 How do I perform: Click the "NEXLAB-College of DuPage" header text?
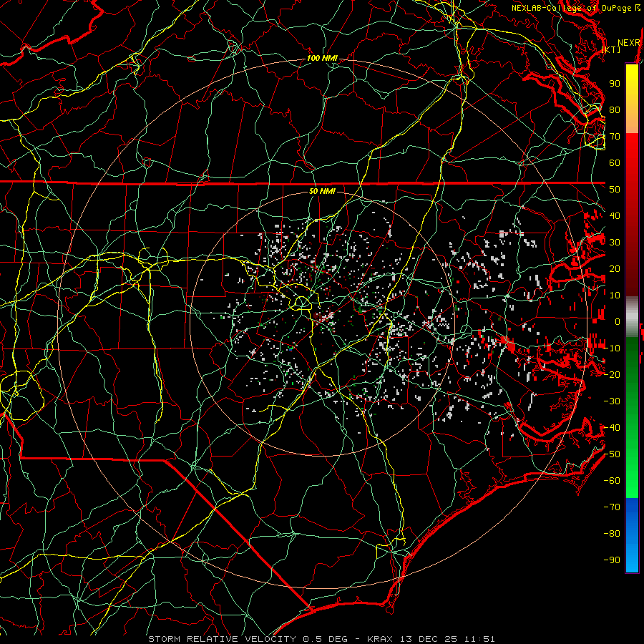click(571, 8)
